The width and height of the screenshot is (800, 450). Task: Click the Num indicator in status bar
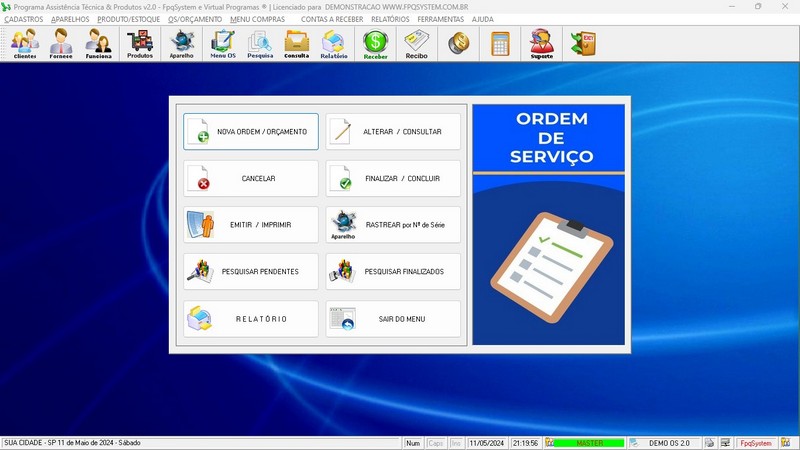coord(413,443)
